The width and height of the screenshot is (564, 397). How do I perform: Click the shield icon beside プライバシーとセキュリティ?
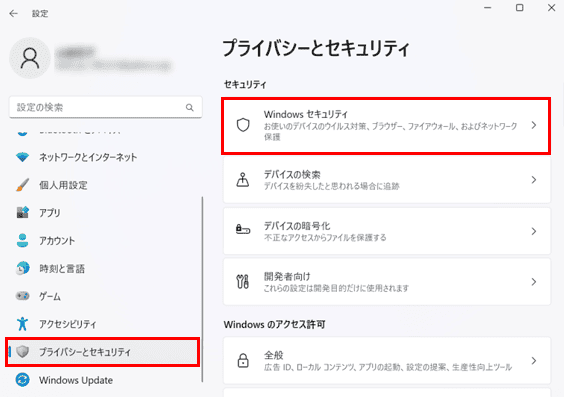[23, 352]
